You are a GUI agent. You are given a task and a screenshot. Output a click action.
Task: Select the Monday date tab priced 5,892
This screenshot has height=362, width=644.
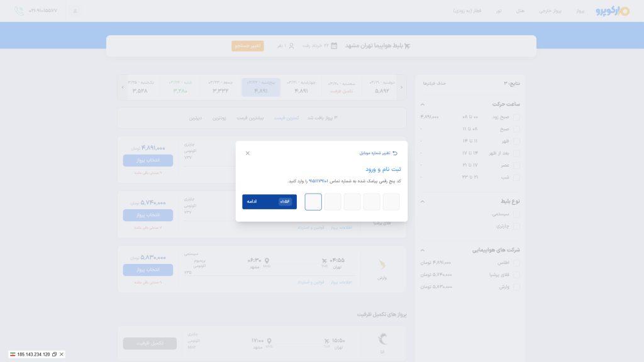[x=382, y=87]
